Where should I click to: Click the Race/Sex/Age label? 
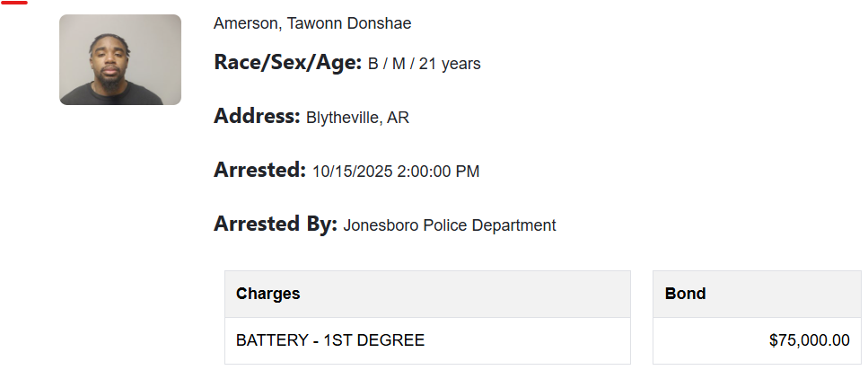pos(287,63)
